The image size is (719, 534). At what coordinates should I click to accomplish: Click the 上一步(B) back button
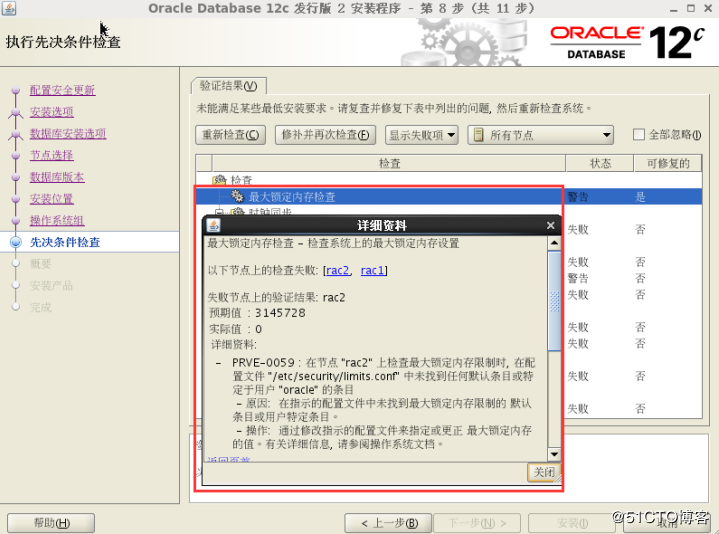point(388,523)
